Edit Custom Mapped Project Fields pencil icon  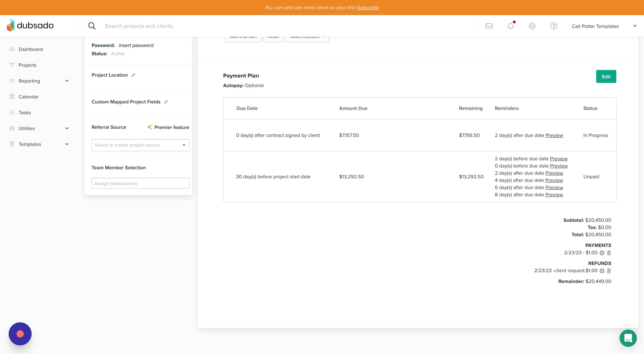pos(166,102)
